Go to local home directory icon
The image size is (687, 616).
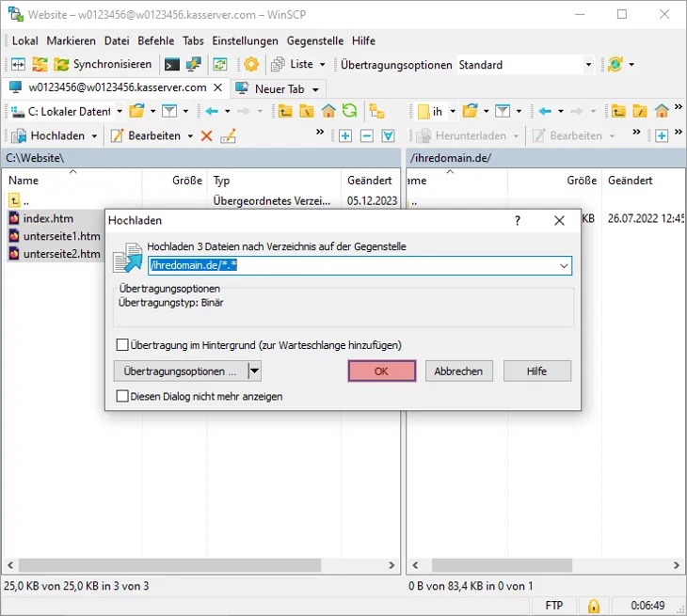328,111
